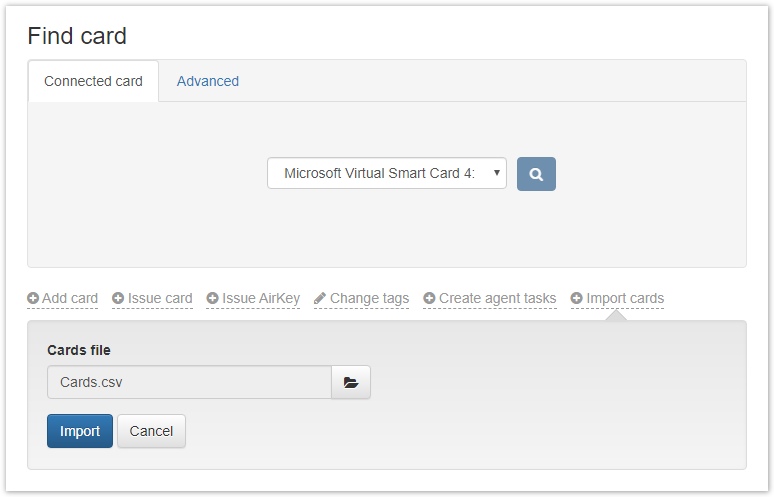
Task: Click the plus icon beside Issue AirKey
Action: [x=212, y=298]
